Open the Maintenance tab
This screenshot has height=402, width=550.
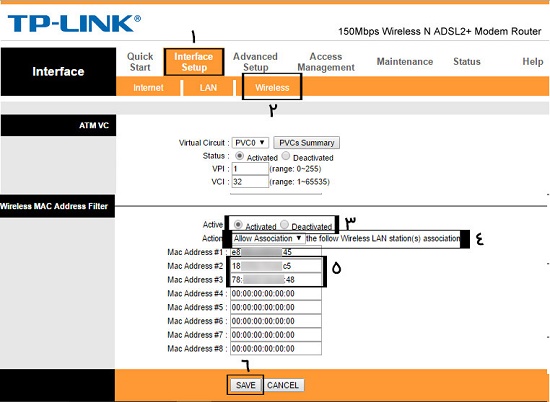point(405,62)
